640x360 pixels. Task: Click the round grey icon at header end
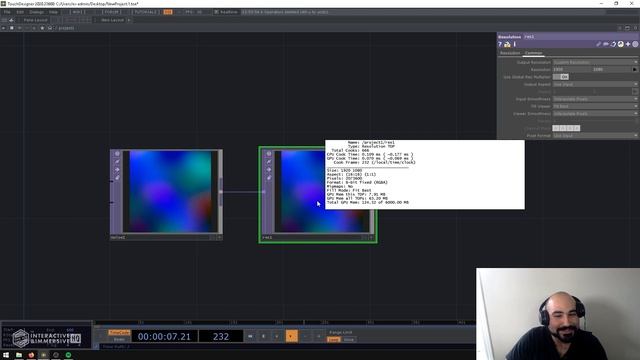point(635,44)
